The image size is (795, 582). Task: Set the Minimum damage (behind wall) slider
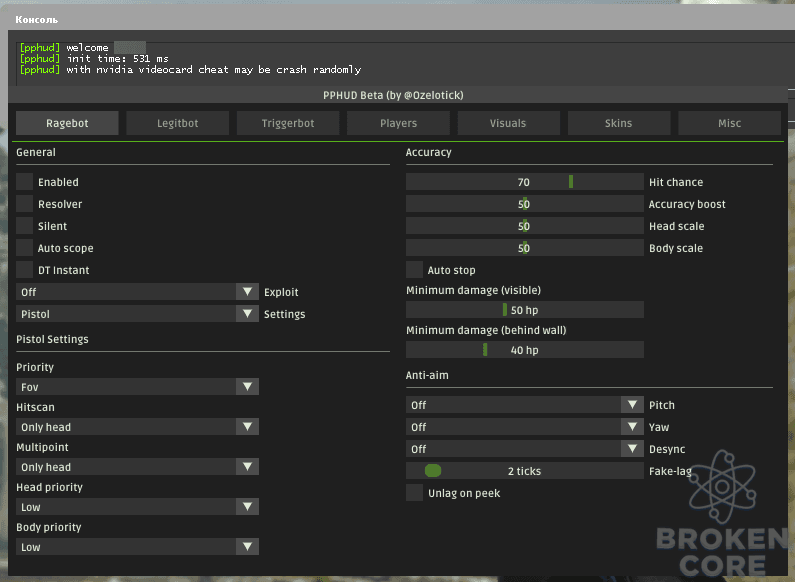525,350
